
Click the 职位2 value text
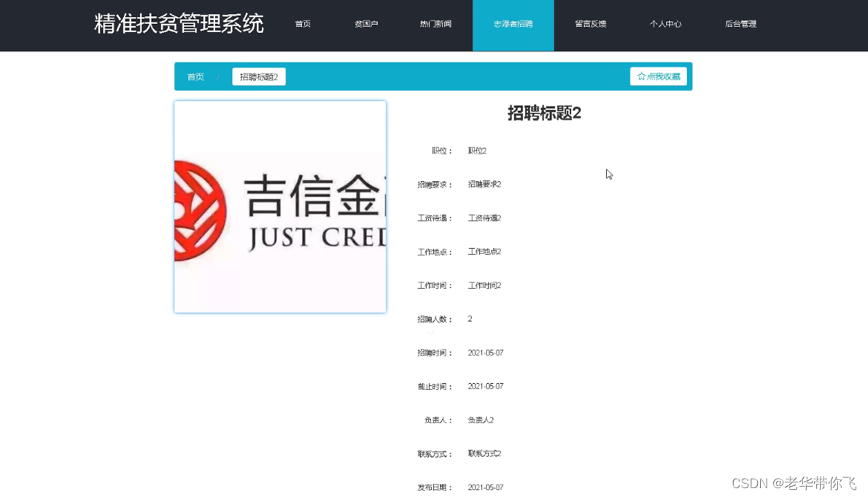[x=477, y=151]
